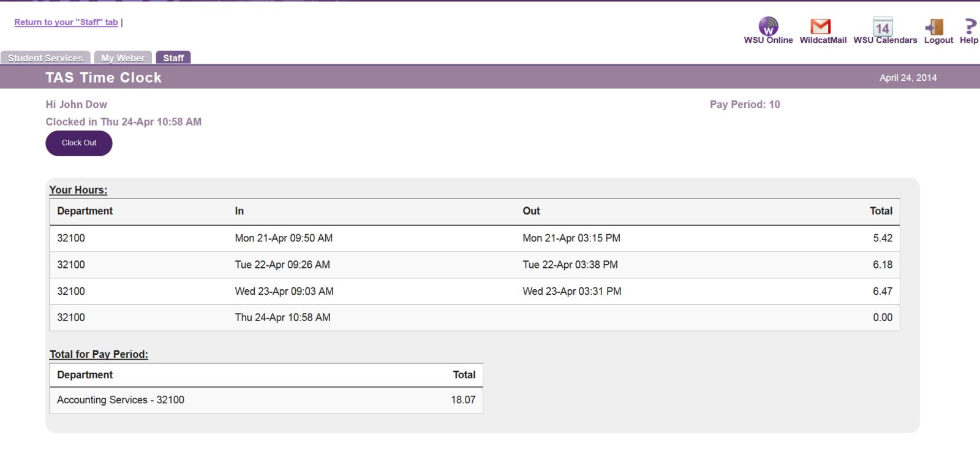
Task: Click the Your Hours section heading
Action: [78, 190]
